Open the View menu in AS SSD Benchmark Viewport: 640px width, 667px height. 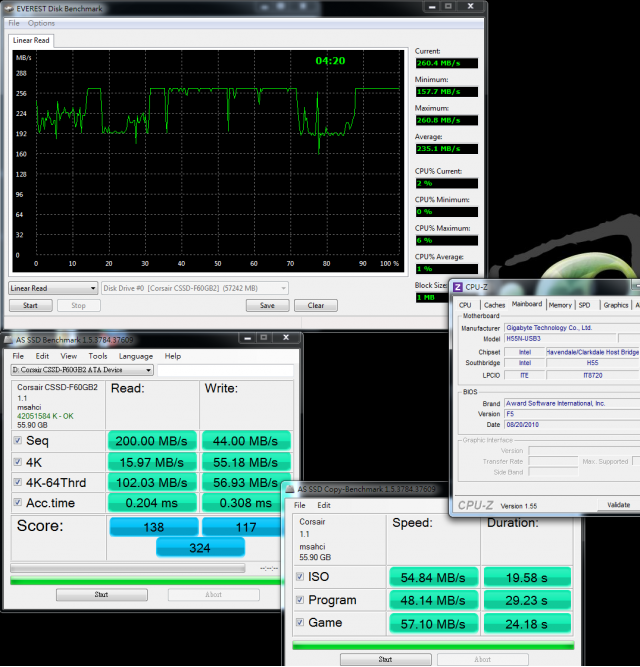[68, 356]
